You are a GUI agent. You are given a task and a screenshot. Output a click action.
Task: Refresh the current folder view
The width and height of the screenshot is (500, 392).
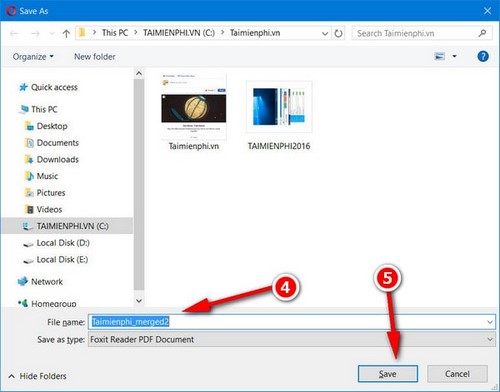(338, 33)
